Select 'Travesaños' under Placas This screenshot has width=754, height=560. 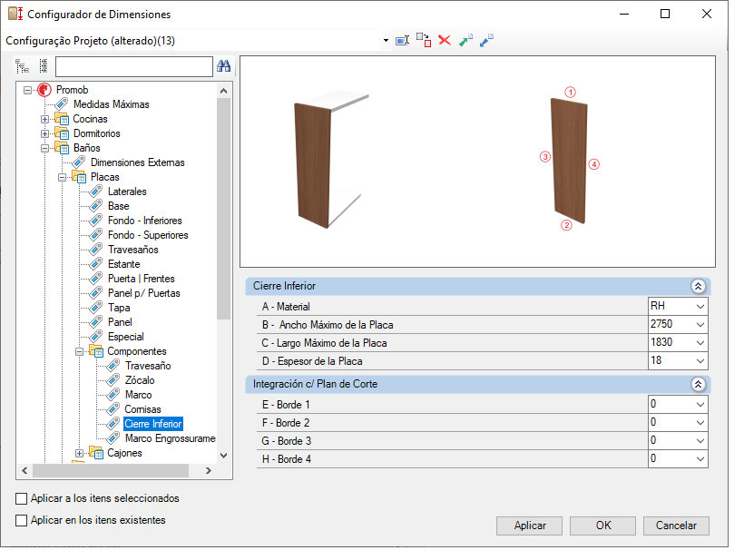pos(133,250)
